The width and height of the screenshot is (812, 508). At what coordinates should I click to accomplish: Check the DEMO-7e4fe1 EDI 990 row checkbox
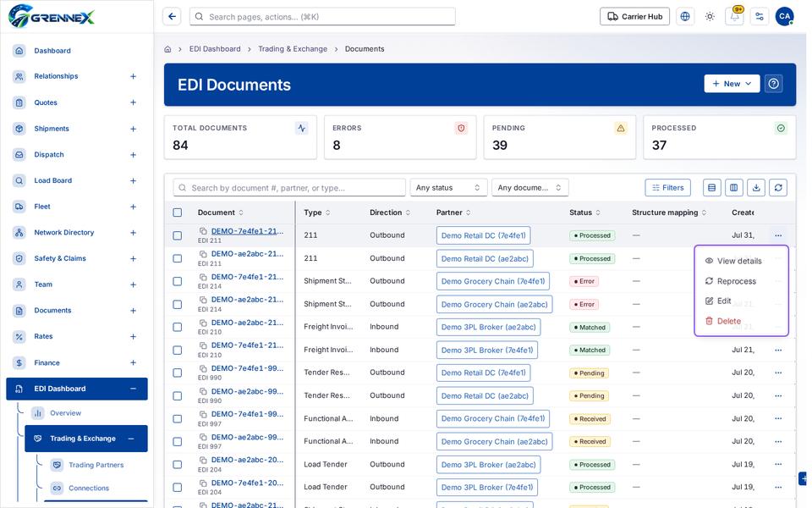pos(177,373)
